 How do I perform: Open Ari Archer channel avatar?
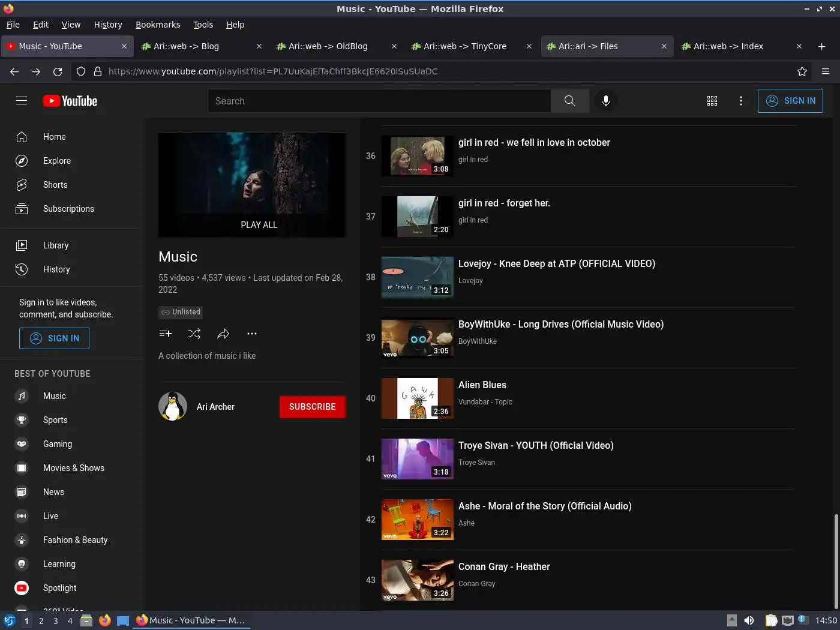[173, 406]
